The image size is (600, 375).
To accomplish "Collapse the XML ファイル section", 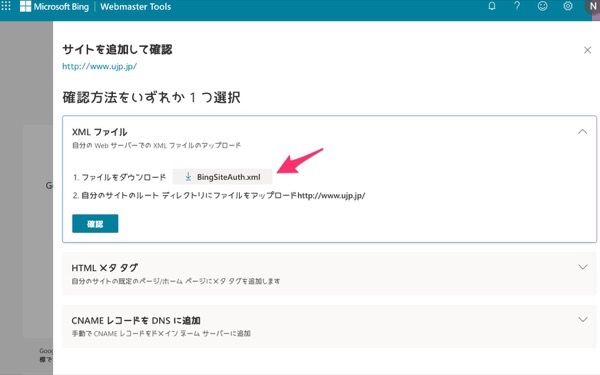I will [x=582, y=132].
